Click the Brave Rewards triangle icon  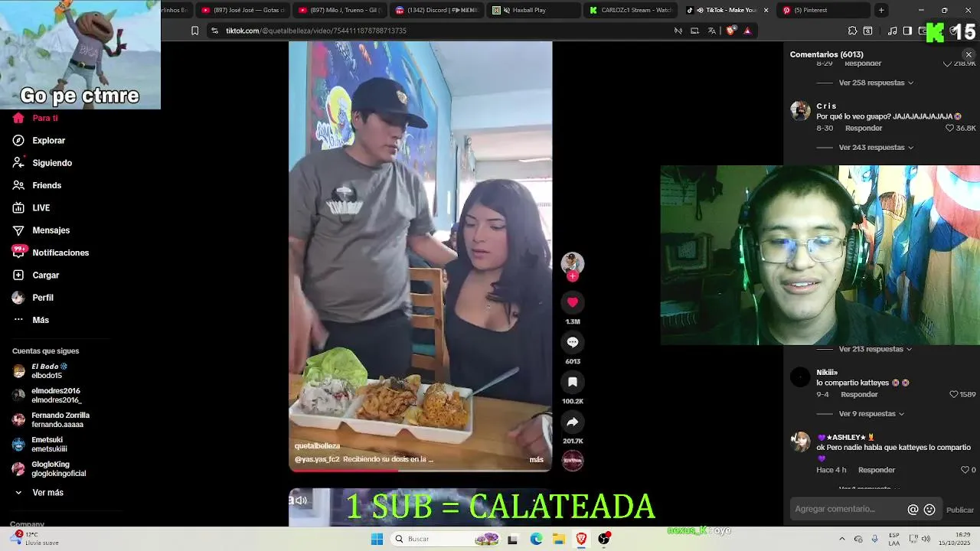(747, 31)
